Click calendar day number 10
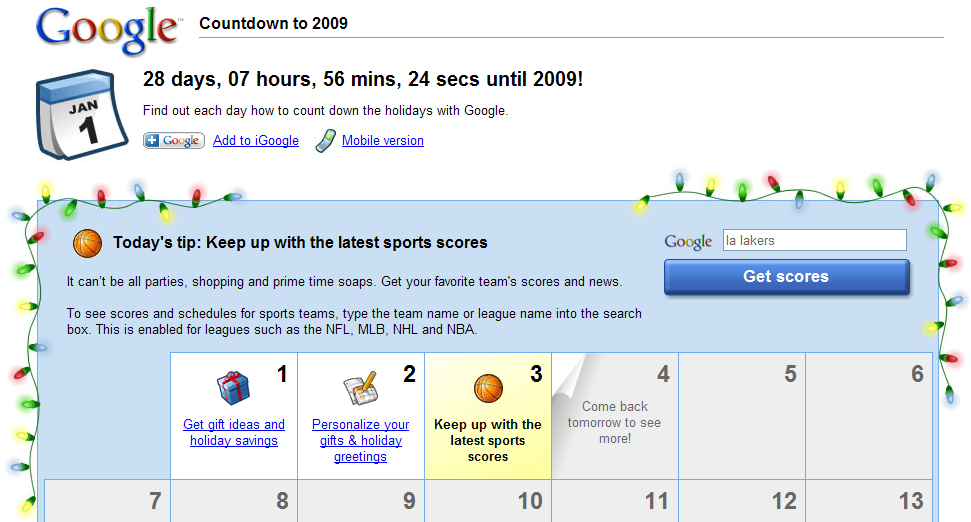 click(530, 501)
